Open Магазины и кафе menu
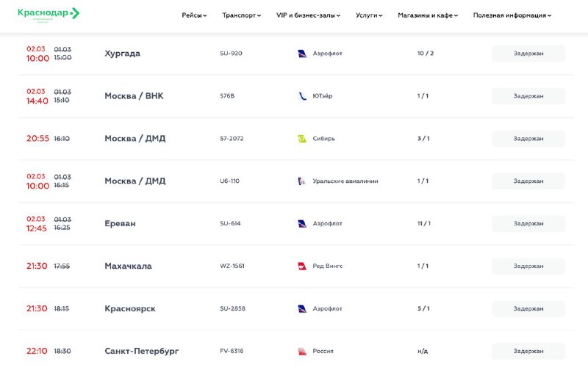Screen dimensions: 588x381 (x=428, y=15)
